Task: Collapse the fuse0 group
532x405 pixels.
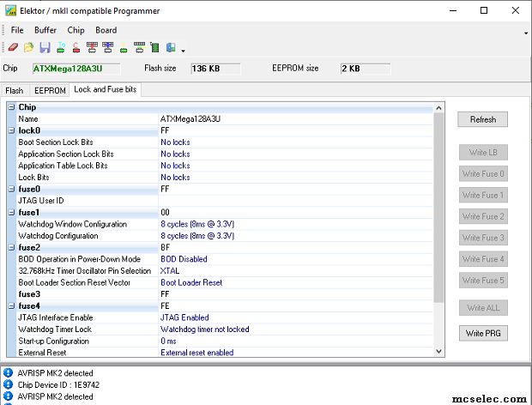Action: pyautogui.click(x=11, y=189)
